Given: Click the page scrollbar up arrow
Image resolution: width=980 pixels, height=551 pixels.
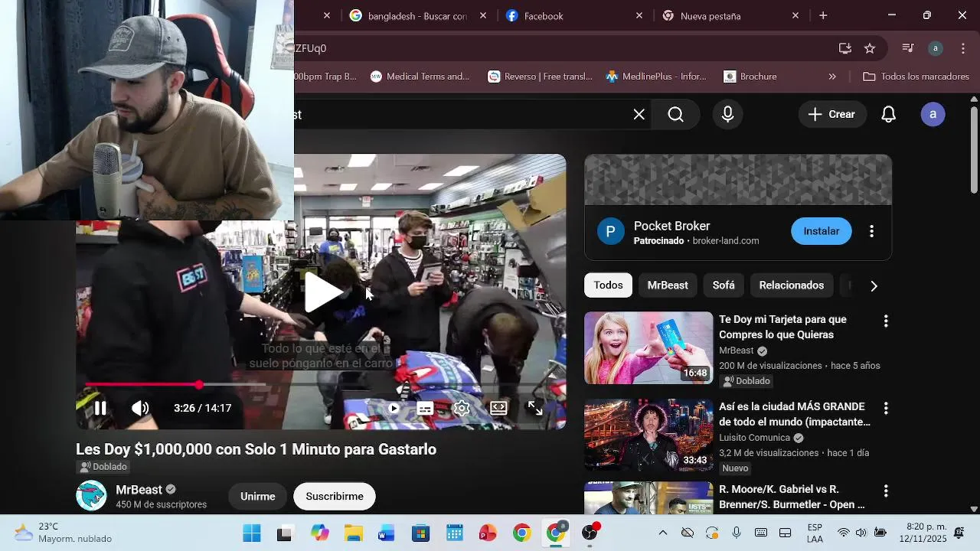Looking at the screenshot, I should click(974, 99).
